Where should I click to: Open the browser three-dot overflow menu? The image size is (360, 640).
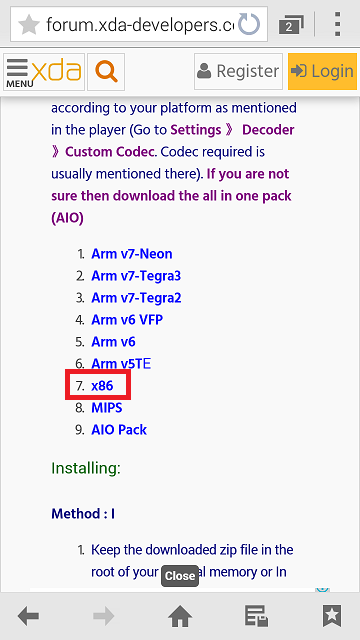337,24
